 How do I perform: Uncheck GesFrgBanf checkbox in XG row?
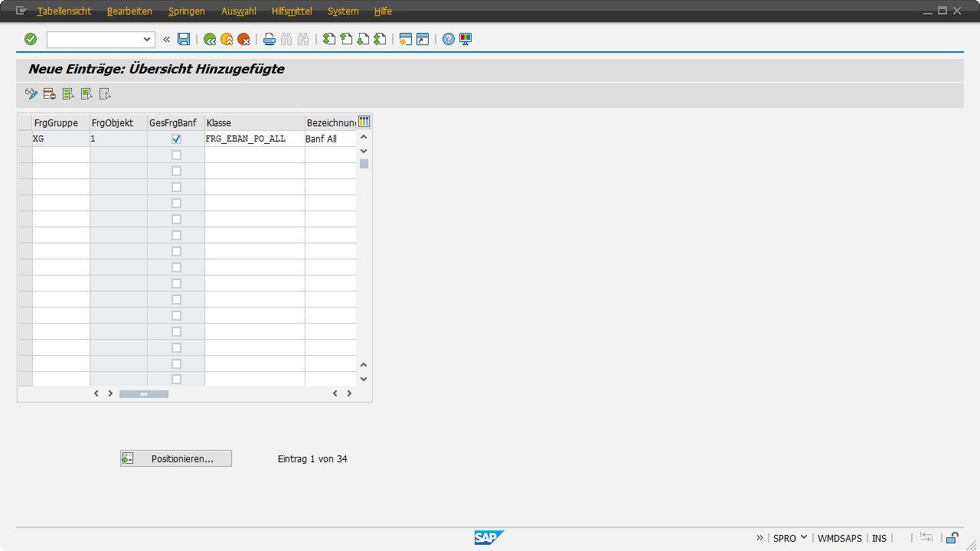pyautogui.click(x=176, y=139)
